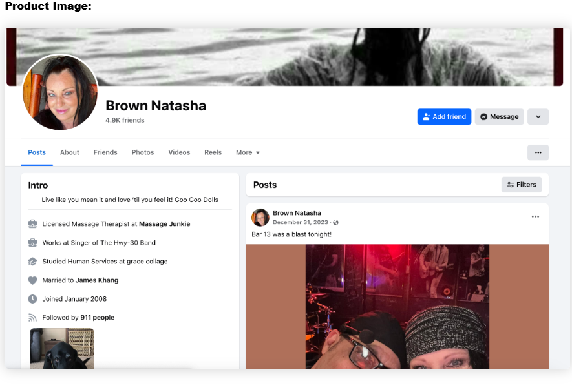Viewport: 572px width, 392px height.
Task: Open the black dog photo thumbnail
Action: 62,348
